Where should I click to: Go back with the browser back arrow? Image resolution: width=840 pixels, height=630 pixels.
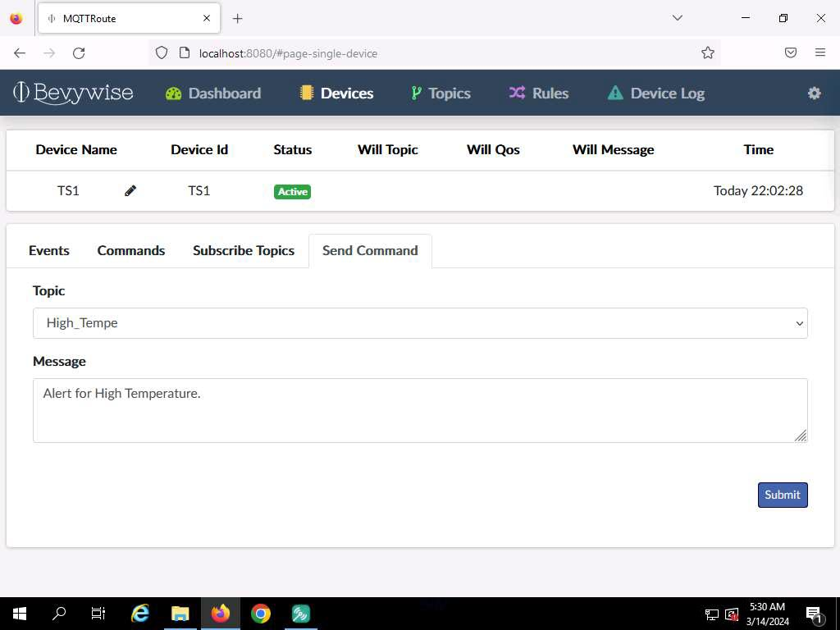pyautogui.click(x=20, y=52)
